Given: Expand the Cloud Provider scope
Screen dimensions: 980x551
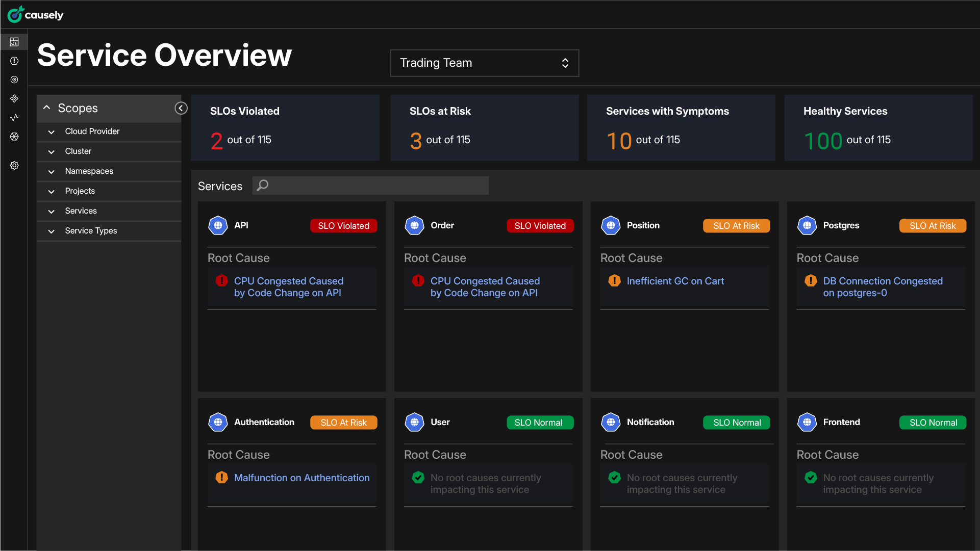Looking at the screenshot, I should click(x=92, y=132).
